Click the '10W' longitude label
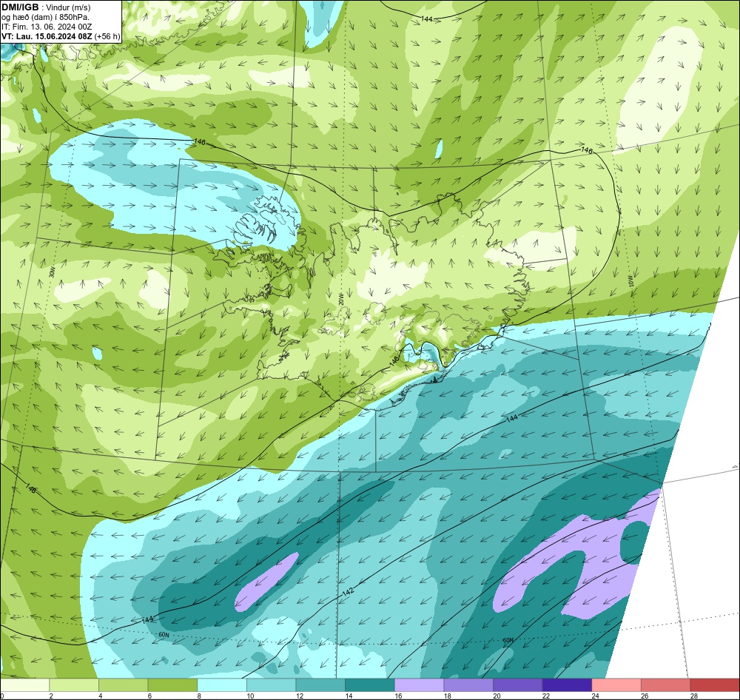 tap(631, 282)
